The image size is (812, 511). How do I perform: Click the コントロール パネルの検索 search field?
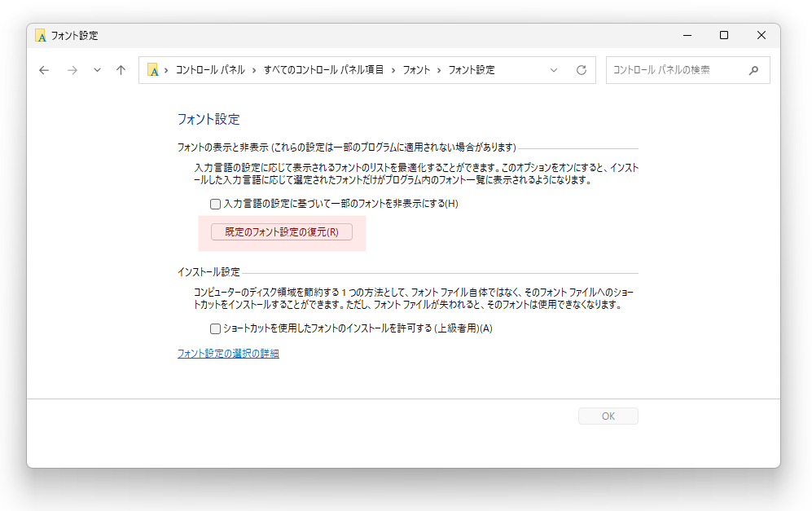point(678,70)
